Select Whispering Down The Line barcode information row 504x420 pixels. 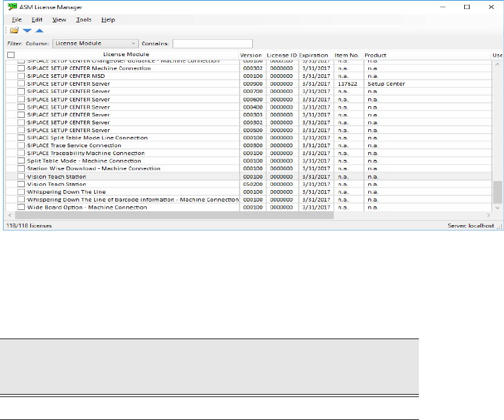coord(249,200)
